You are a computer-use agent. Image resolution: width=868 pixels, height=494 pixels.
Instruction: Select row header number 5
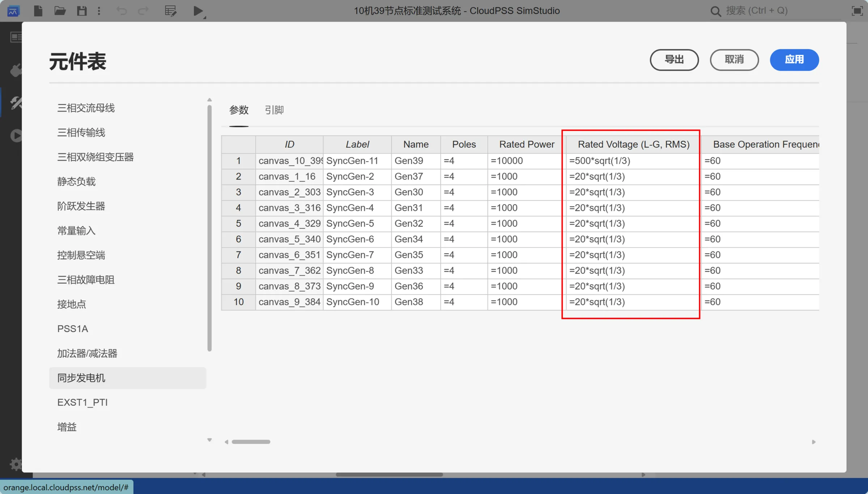pos(238,223)
